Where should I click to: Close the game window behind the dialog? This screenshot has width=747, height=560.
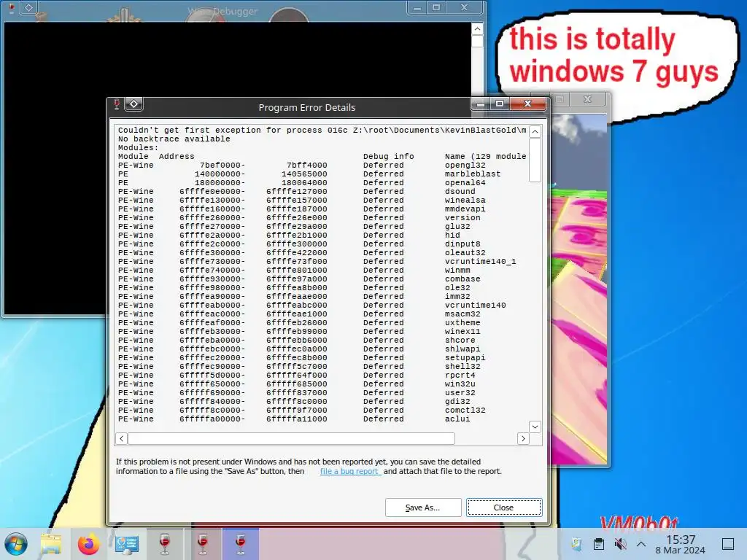coord(588,99)
